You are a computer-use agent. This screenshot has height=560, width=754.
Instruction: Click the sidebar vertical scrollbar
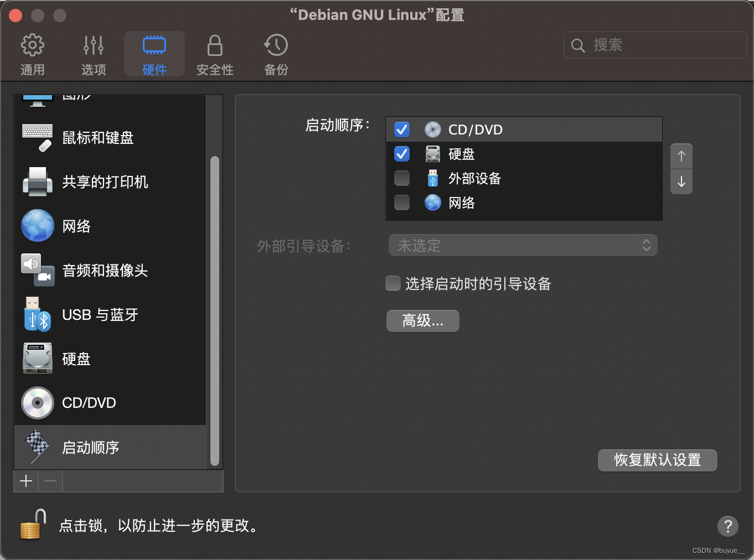pyautogui.click(x=215, y=311)
